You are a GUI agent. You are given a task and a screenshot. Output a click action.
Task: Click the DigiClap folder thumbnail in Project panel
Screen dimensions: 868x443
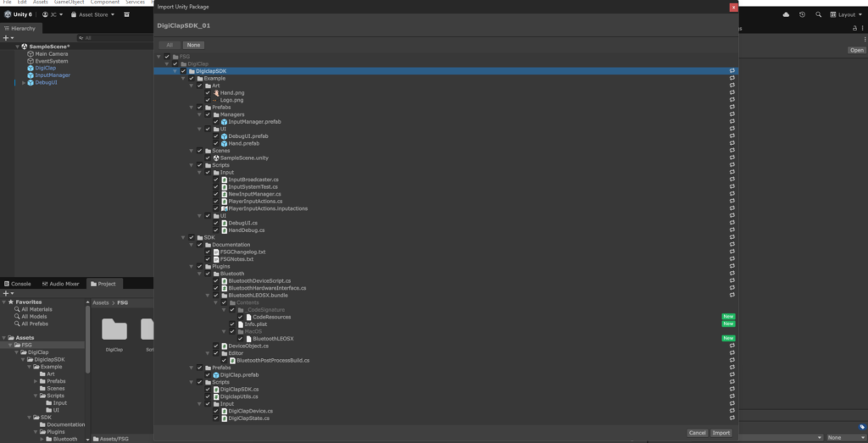click(114, 329)
